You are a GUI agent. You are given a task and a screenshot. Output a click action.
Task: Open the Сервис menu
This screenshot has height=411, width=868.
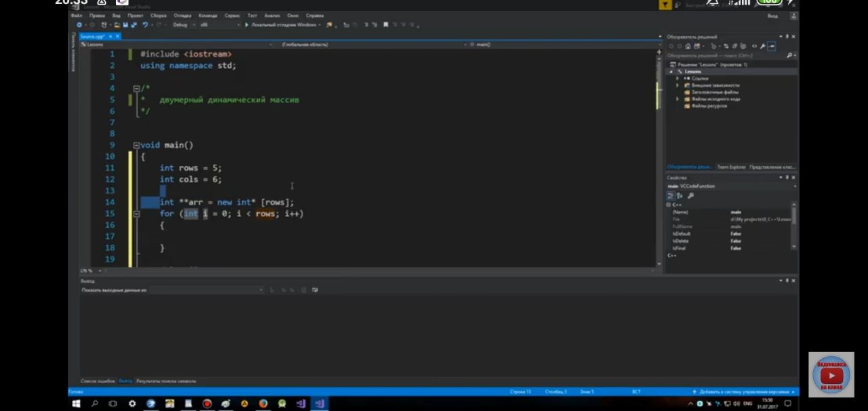click(232, 15)
